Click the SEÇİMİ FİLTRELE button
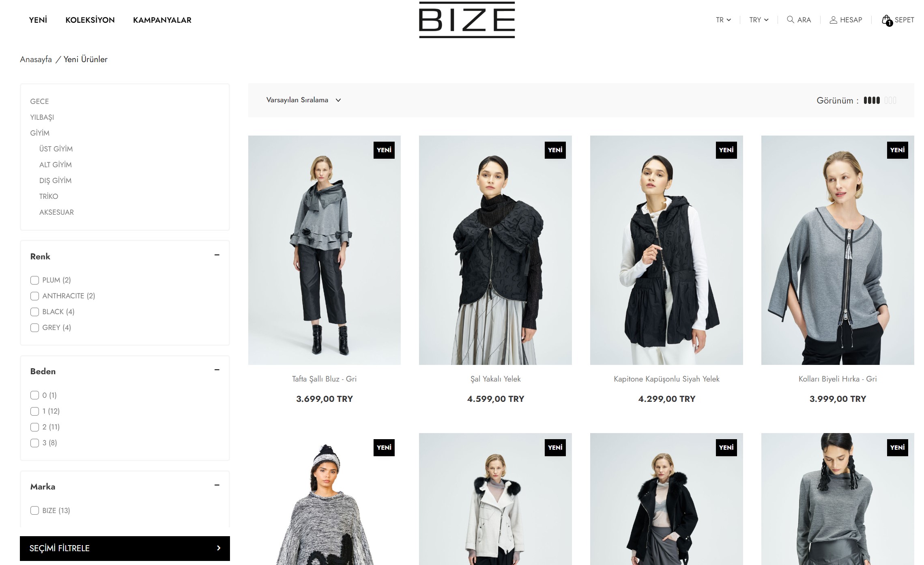The image size is (924, 565). point(125,548)
